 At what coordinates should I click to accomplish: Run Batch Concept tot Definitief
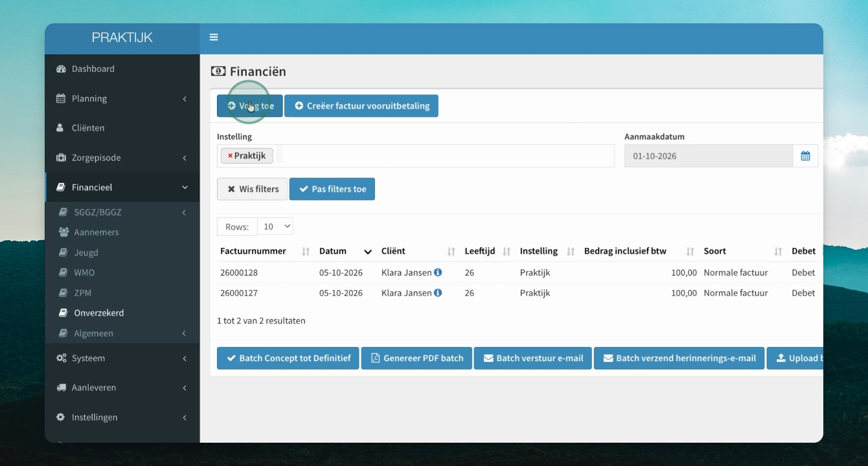(x=288, y=359)
